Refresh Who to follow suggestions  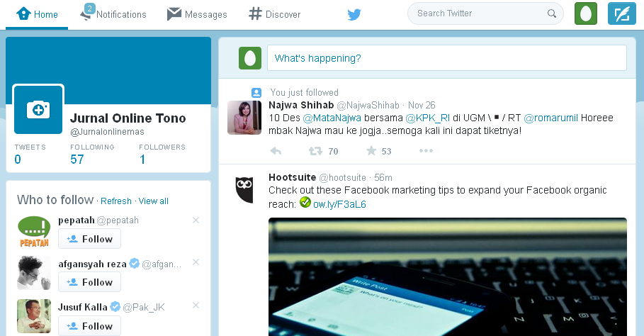(115, 201)
